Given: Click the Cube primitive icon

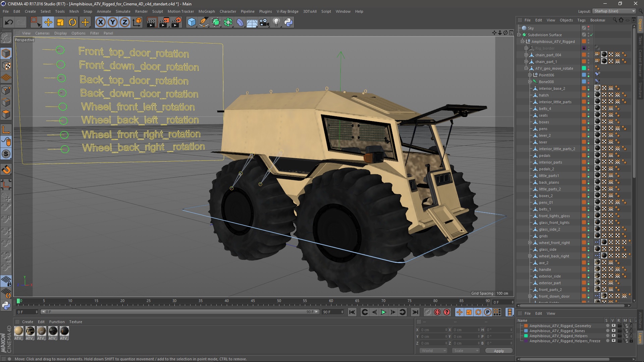Looking at the screenshot, I should click(192, 22).
